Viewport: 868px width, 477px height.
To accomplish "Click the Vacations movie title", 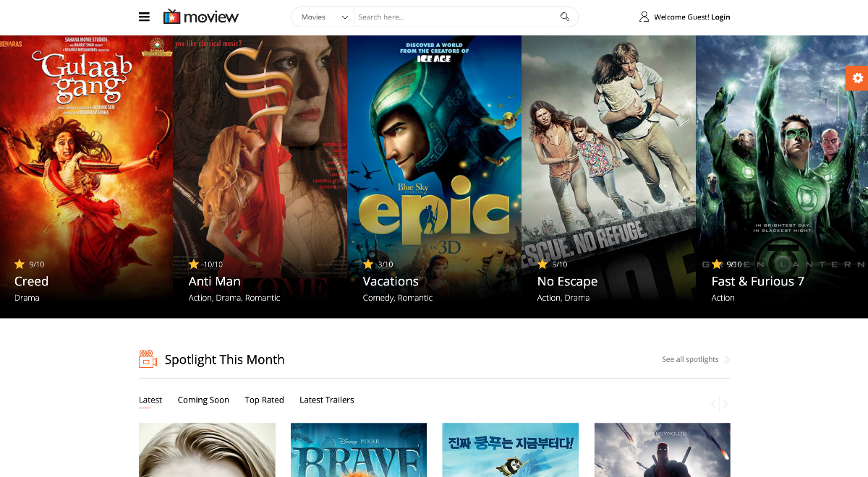I will pos(391,281).
